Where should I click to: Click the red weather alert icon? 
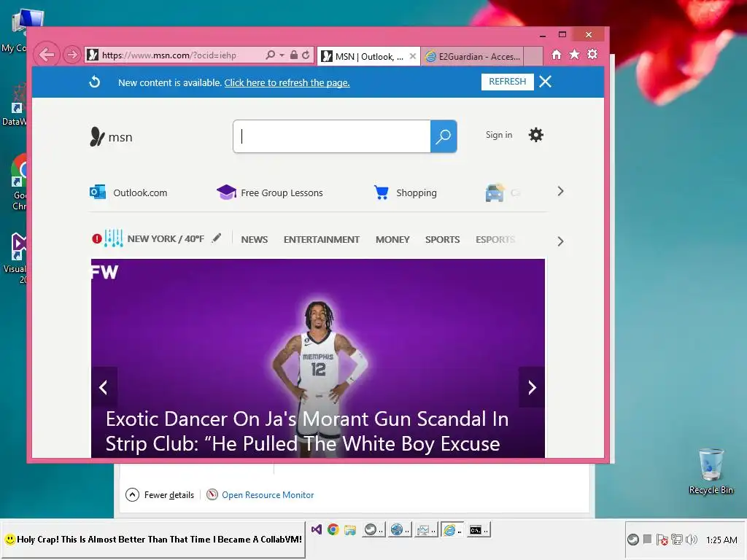pyautogui.click(x=97, y=238)
